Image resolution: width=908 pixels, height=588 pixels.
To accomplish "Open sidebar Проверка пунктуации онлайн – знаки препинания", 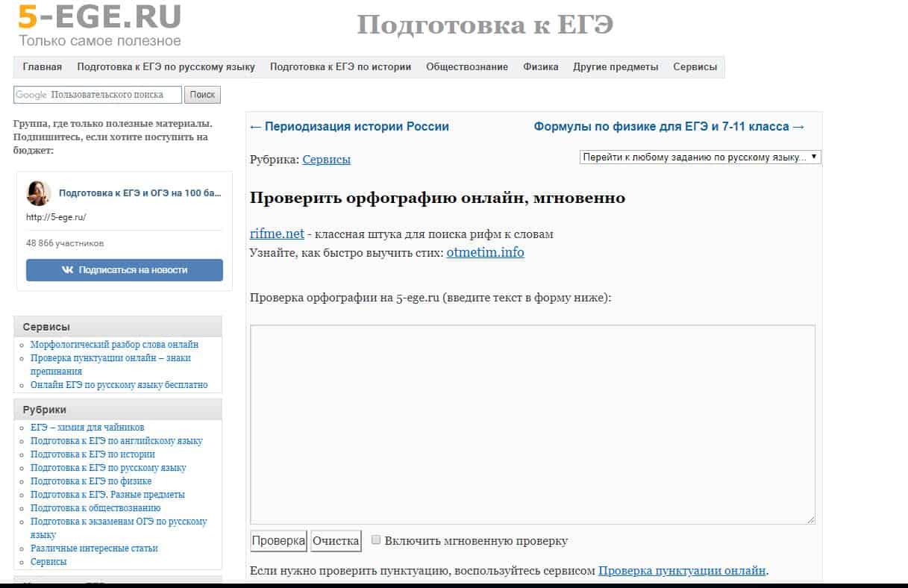I will point(110,364).
